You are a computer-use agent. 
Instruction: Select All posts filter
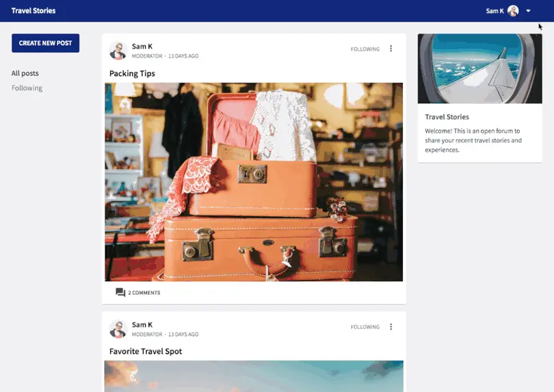tap(25, 73)
